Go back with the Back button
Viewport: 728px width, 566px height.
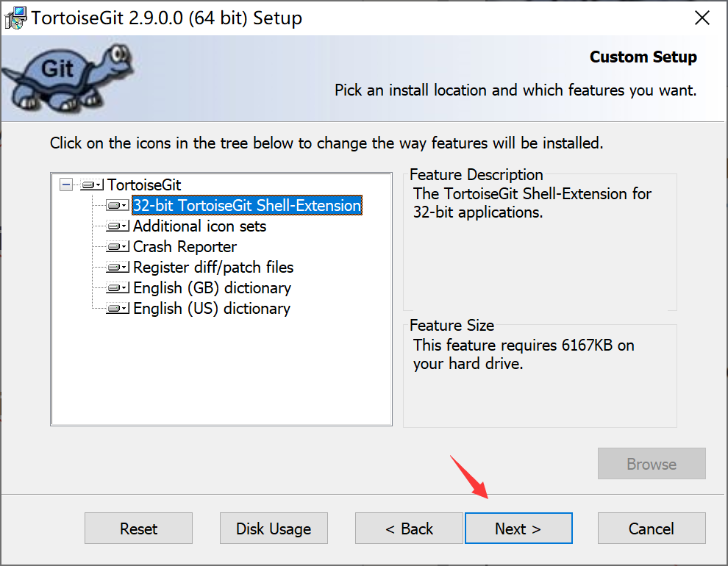[409, 529]
